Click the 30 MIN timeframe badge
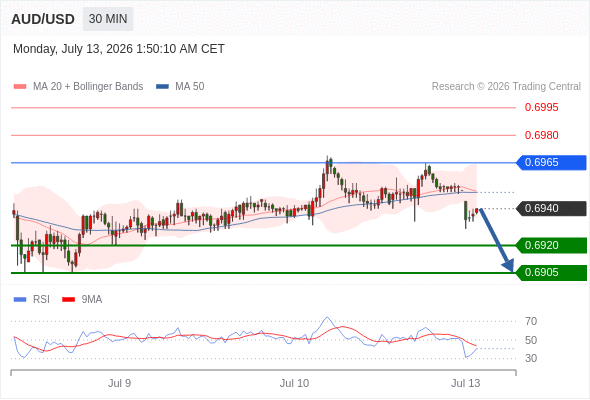The height and width of the screenshot is (400, 590). (x=108, y=19)
